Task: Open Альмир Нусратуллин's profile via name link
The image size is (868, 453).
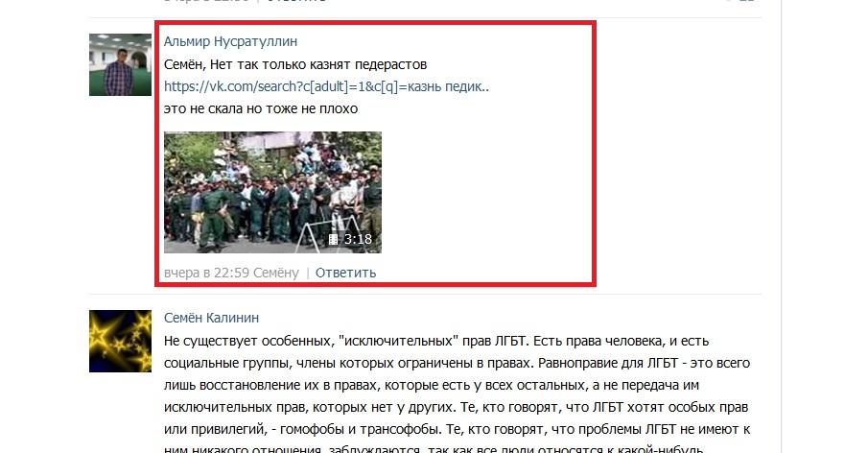Action: point(230,41)
